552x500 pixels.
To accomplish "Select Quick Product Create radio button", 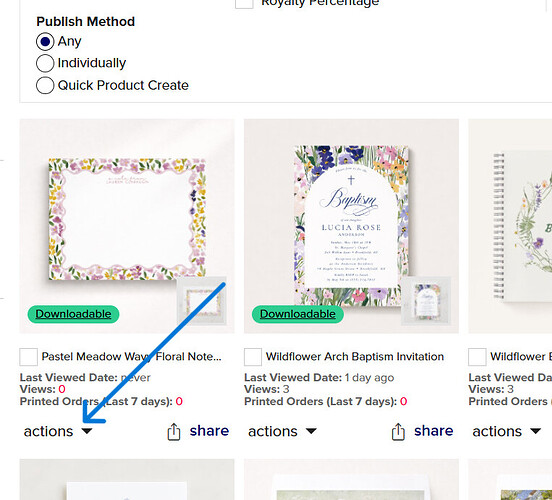I will point(45,85).
